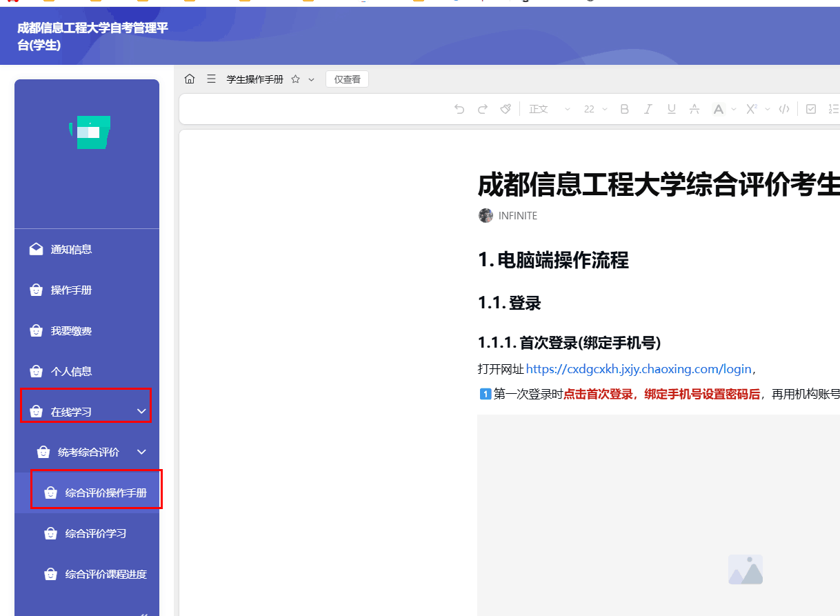This screenshot has width=840, height=616.
Task: Click the numbered list icon
Action: (834, 109)
